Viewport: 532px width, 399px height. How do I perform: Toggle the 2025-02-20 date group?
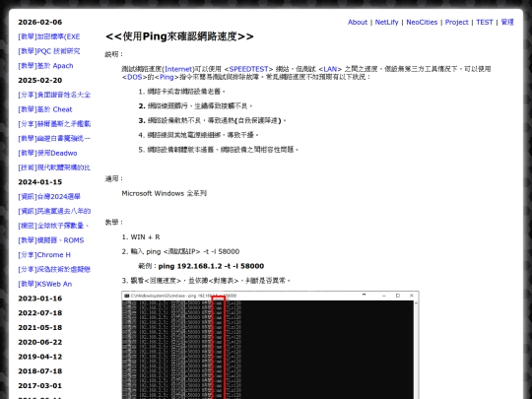point(40,81)
